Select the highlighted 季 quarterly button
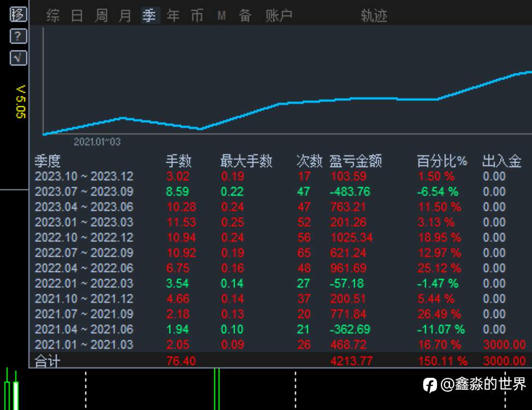This screenshot has width=532, height=410. (x=149, y=15)
